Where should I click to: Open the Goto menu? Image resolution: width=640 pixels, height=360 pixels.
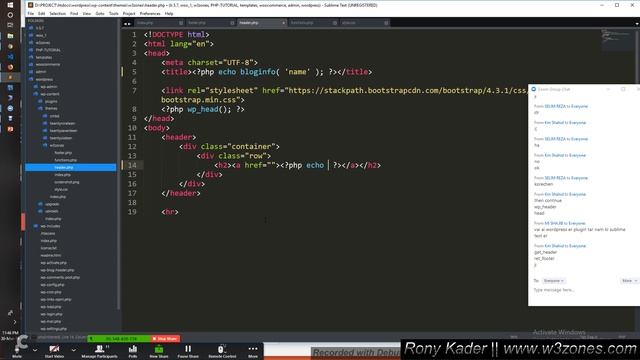click(x=100, y=13)
